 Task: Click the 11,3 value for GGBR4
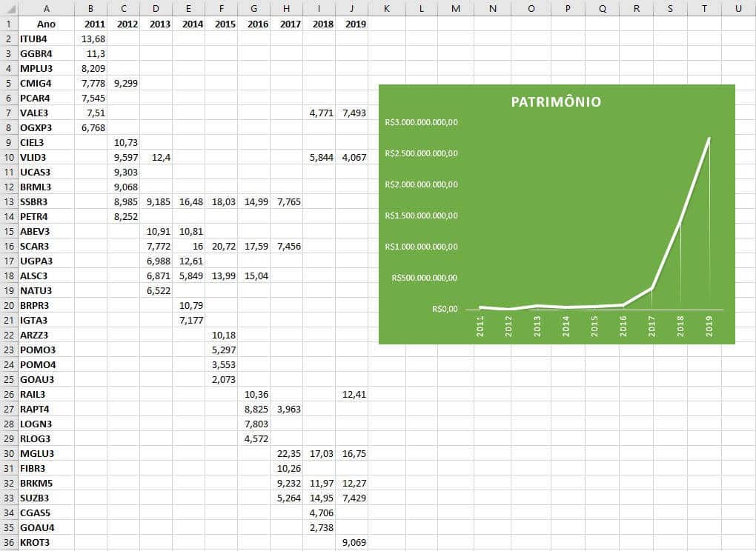pyautogui.click(x=90, y=54)
